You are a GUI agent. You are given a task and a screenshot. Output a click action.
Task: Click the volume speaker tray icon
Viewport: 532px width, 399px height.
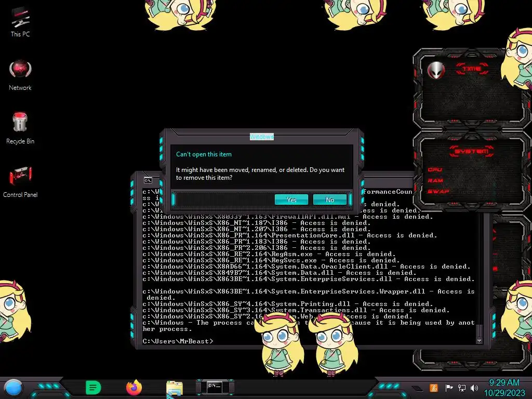[474, 388]
